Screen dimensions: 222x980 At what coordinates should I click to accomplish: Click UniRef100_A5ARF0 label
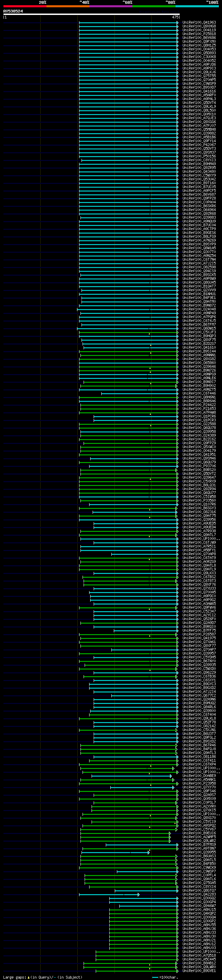(199, 95)
